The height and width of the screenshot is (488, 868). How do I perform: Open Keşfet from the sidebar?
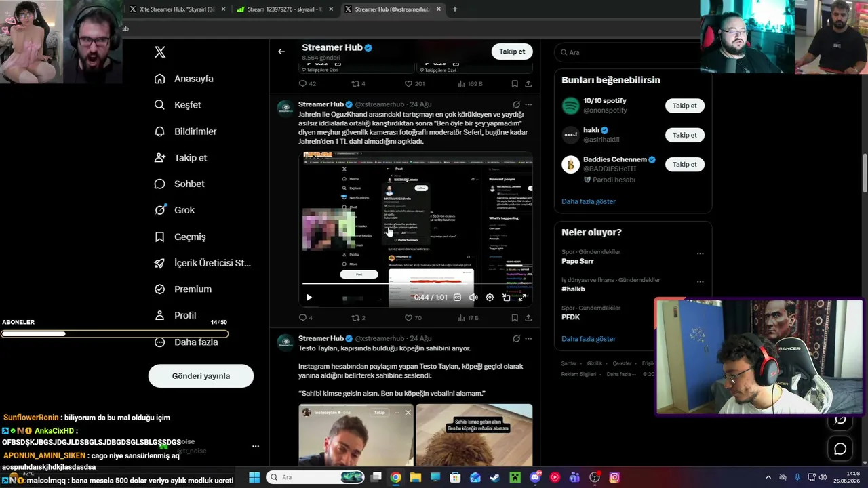point(178,105)
